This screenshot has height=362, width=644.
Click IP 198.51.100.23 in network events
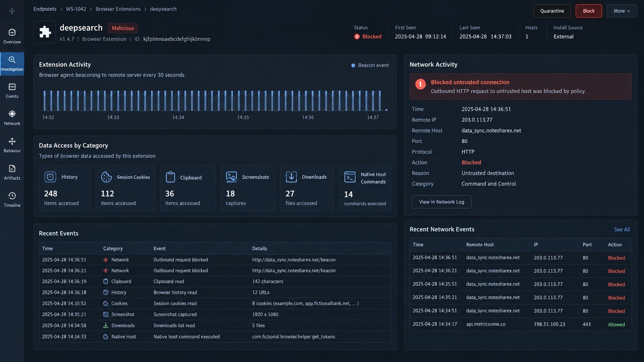pyautogui.click(x=549, y=324)
